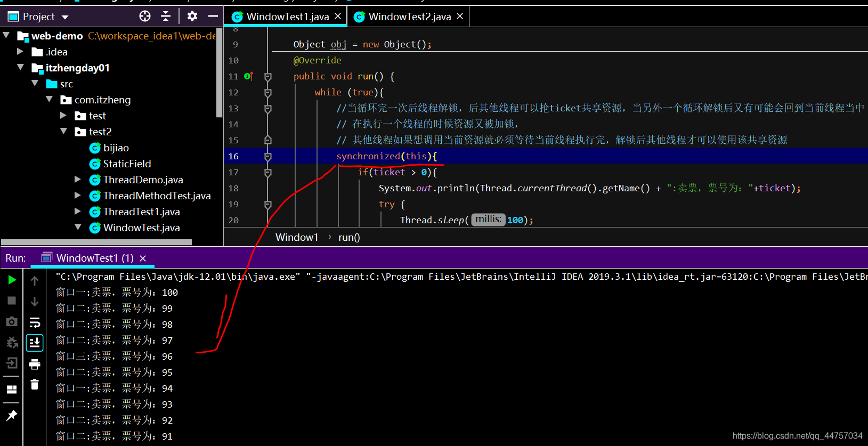Click the locate/scroll-from-source target icon
The image size is (868, 446).
145,16
